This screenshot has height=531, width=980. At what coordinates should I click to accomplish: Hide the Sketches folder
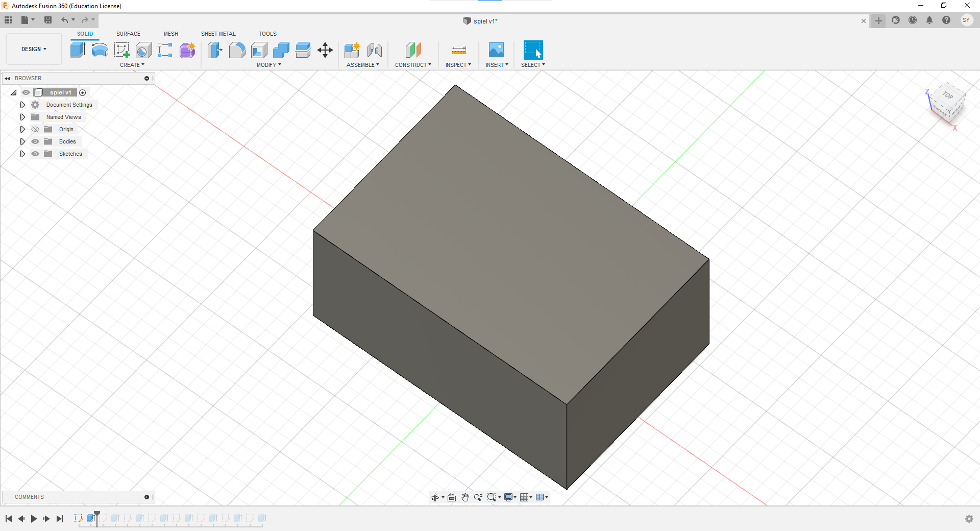tap(35, 154)
